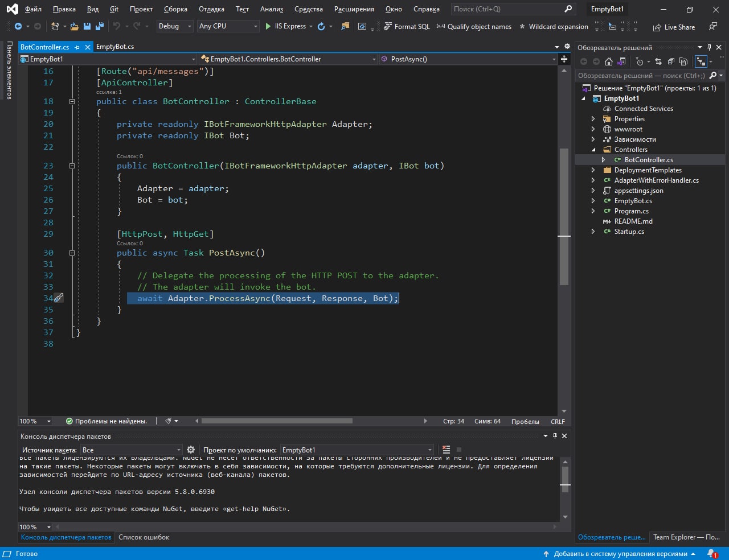Collapse the BotController class code block
729x560 pixels.
pyautogui.click(x=72, y=101)
